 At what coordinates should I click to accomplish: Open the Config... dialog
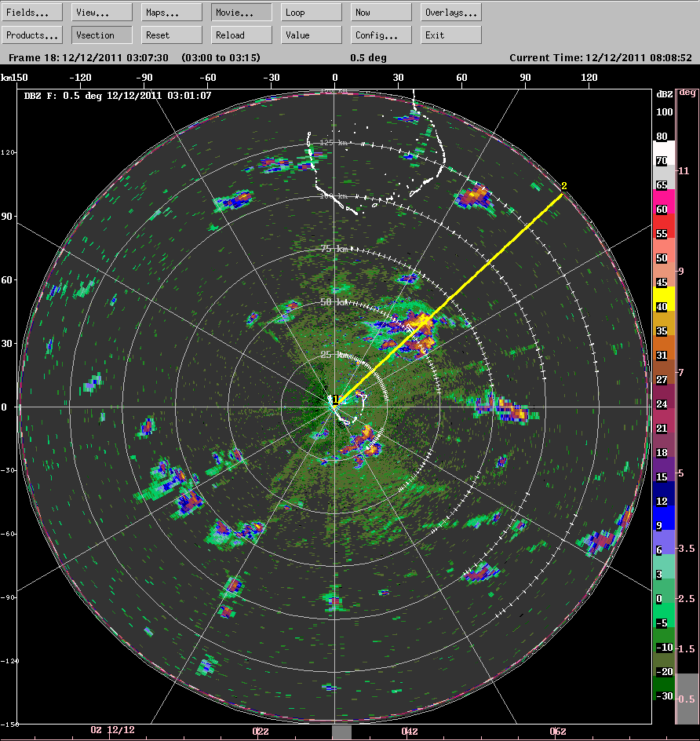381,35
